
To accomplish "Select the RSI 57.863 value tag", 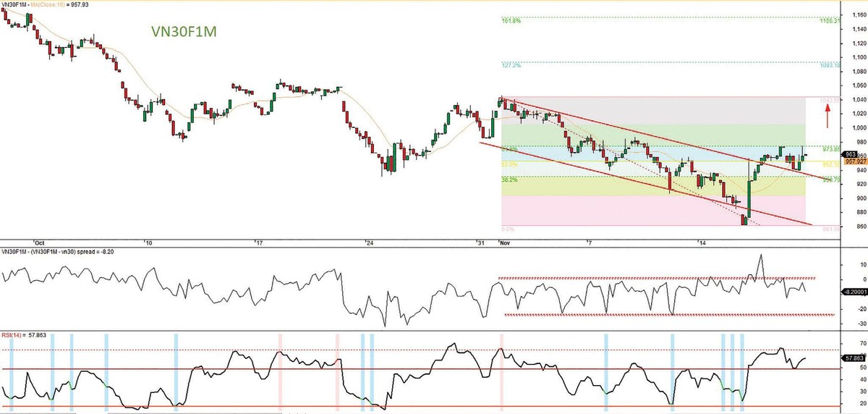I will click(x=854, y=358).
